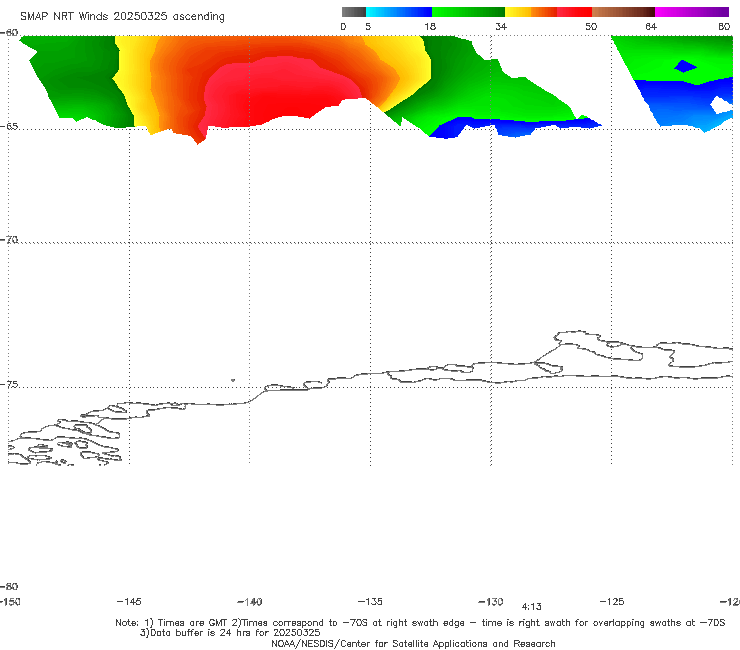Click the latitude label -65
Image resolution: width=740 pixels, height=650 pixels.
tap(9, 127)
